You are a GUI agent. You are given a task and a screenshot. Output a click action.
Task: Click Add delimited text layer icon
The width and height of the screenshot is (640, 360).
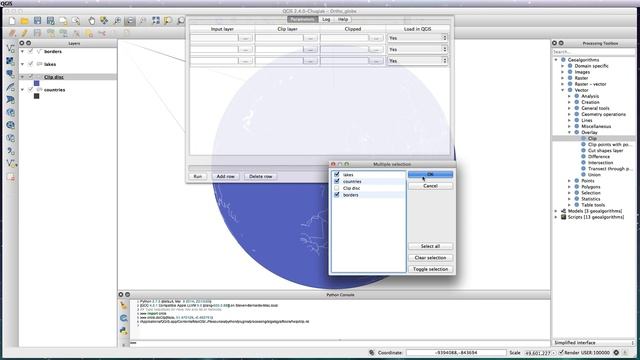coord(11,151)
